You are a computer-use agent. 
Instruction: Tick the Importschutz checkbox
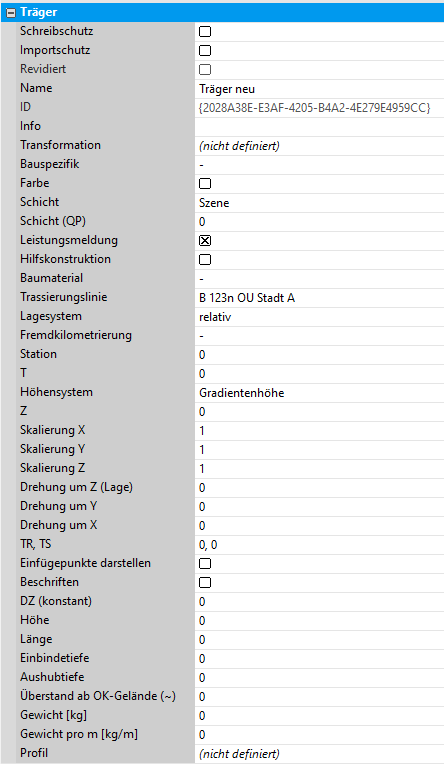205,51
